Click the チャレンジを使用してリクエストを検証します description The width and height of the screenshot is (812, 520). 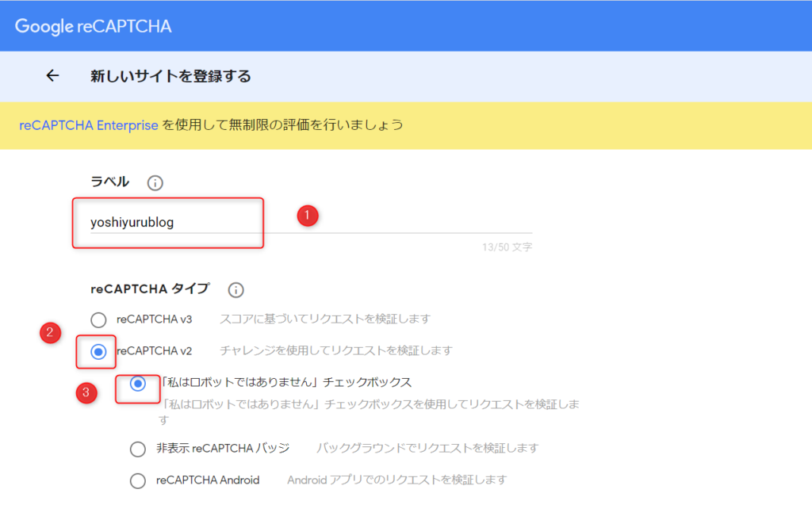coord(336,350)
